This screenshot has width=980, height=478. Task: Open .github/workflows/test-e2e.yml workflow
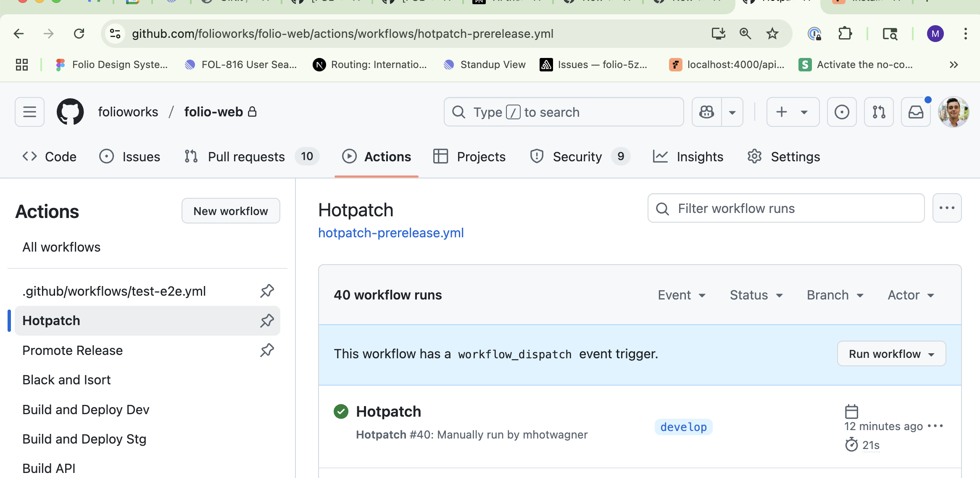[x=114, y=291]
